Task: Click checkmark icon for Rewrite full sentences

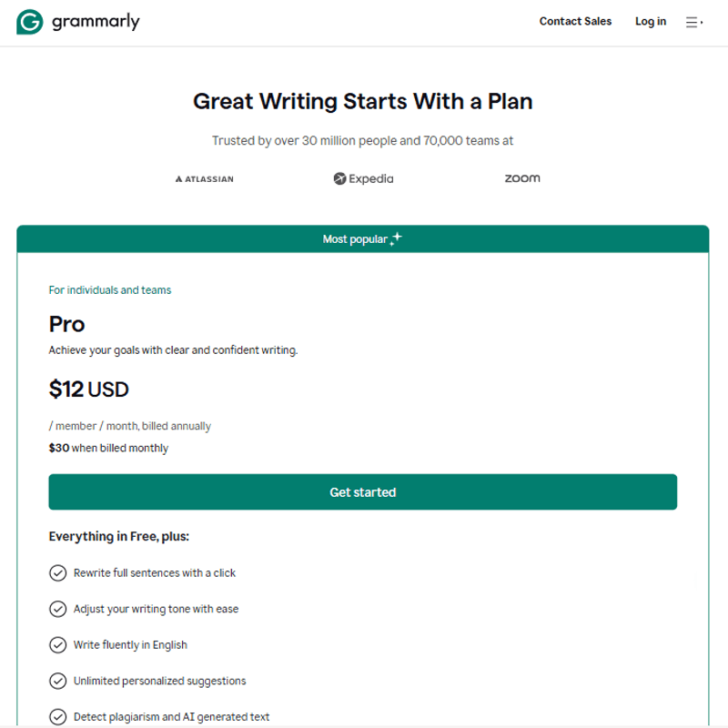Action: (x=57, y=572)
